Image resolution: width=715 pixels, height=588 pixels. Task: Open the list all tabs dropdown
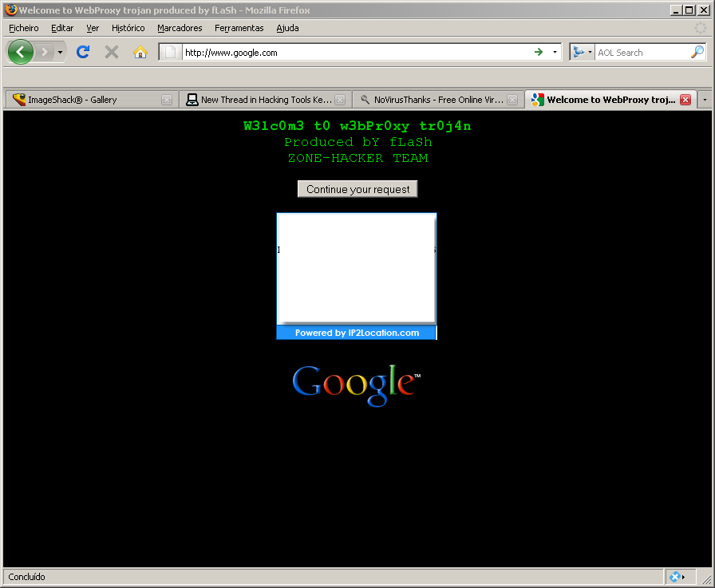click(x=705, y=100)
